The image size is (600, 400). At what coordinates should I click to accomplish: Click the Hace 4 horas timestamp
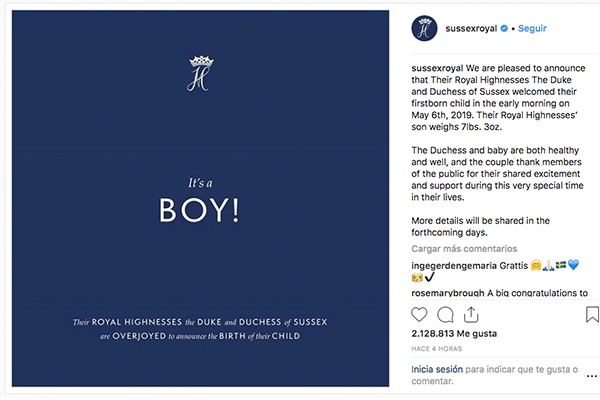[x=437, y=349]
